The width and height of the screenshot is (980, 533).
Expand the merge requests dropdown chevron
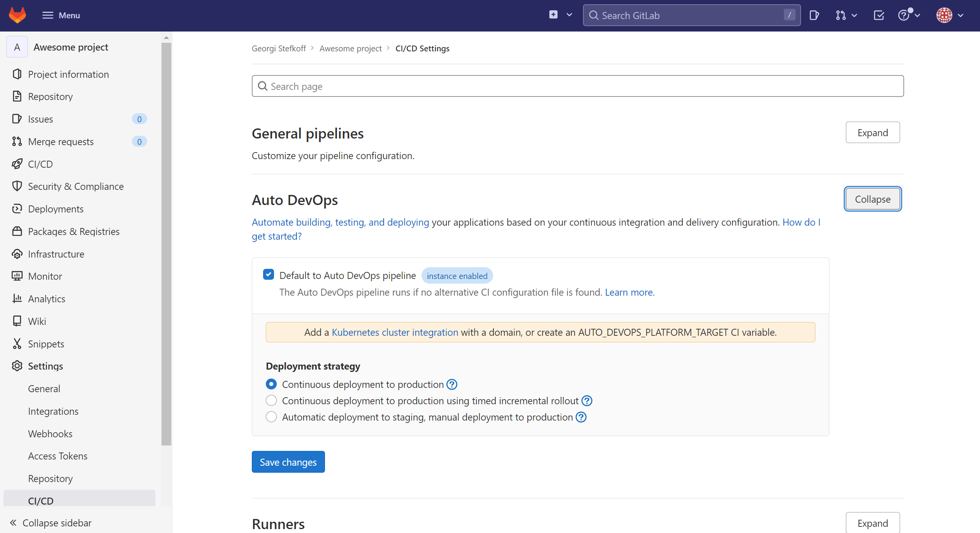(854, 16)
